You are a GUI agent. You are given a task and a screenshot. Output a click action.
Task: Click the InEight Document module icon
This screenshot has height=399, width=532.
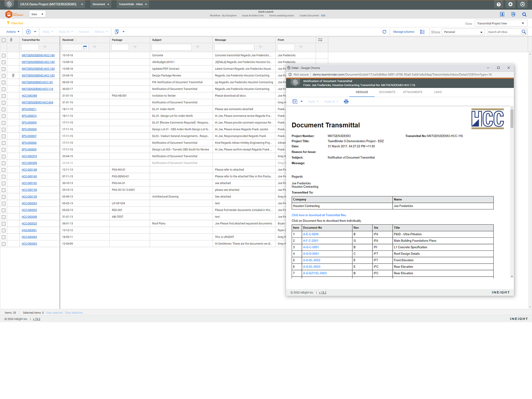tap(9, 14)
